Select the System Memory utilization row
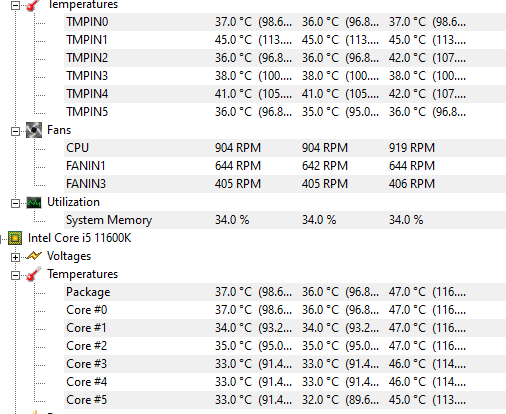The height and width of the screenshot is (414, 506). pyautogui.click(x=285, y=220)
